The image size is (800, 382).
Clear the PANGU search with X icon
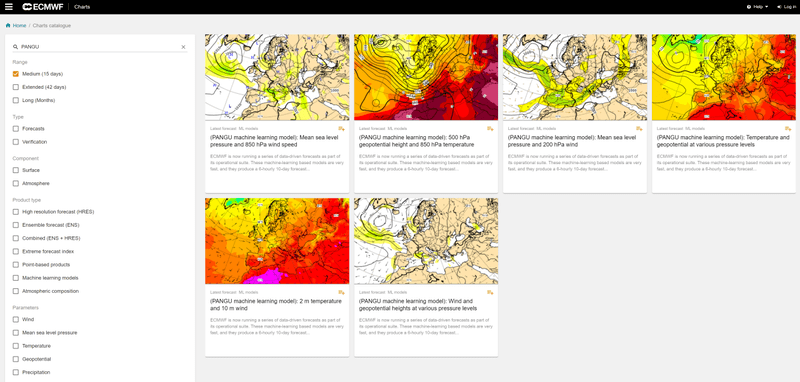pyautogui.click(x=184, y=47)
